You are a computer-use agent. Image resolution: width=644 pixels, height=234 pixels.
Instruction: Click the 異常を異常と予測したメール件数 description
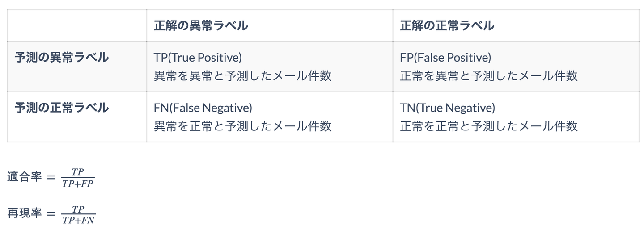pyautogui.click(x=243, y=76)
